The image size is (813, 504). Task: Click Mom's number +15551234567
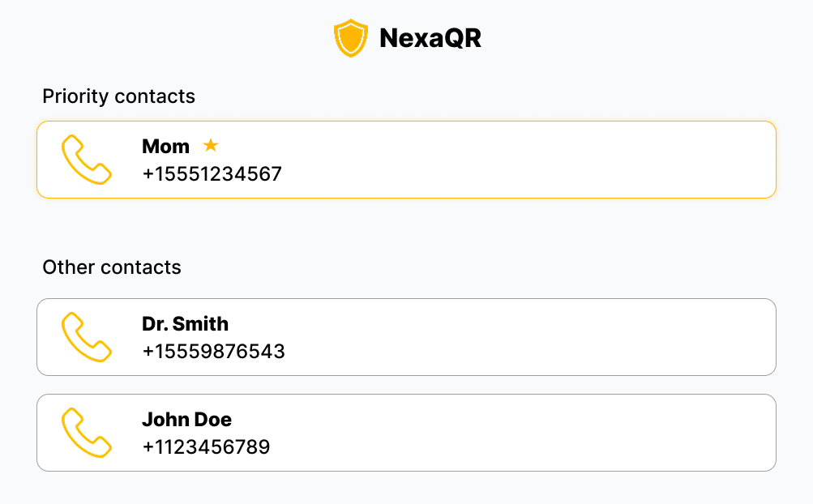[212, 173]
